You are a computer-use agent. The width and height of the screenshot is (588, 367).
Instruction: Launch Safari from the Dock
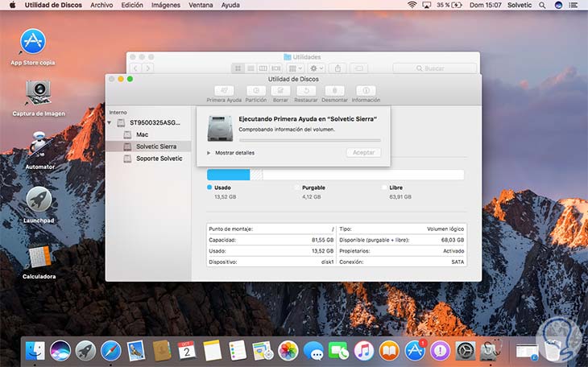[110, 351]
